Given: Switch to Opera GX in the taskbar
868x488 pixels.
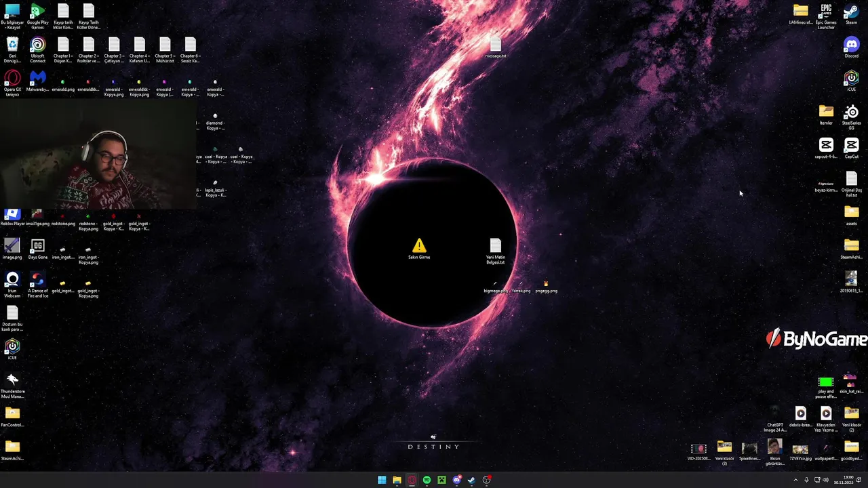Looking at the screenshot, I should 412,480.
